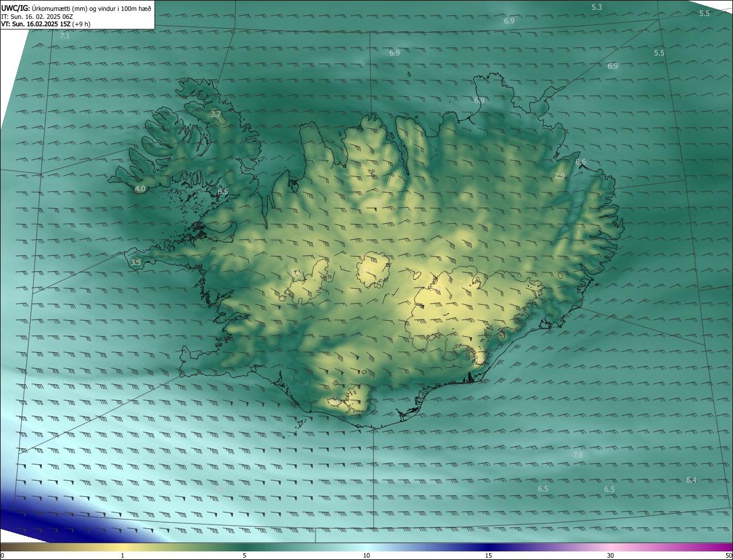Click the '0' tick on the color scale
733x560 pixels.
(x=2, y=555)
